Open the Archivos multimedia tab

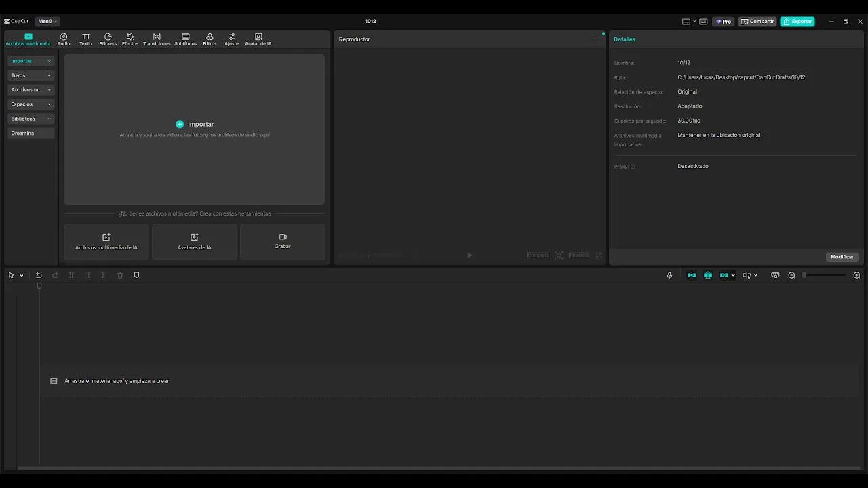28,39
